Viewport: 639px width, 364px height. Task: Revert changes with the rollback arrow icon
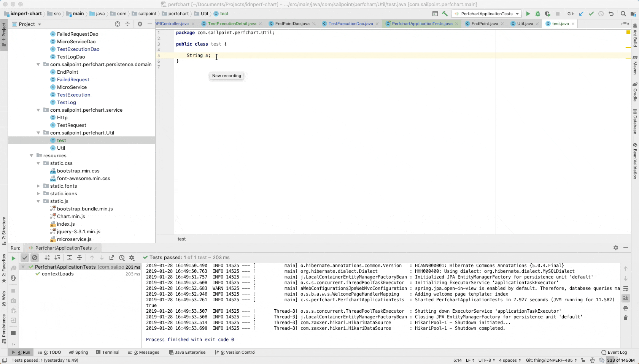[611, 14]
